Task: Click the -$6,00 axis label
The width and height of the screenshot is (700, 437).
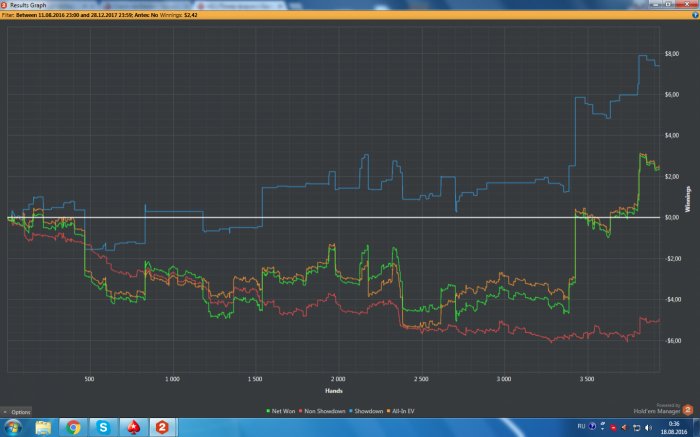Action: pos(671,341)
